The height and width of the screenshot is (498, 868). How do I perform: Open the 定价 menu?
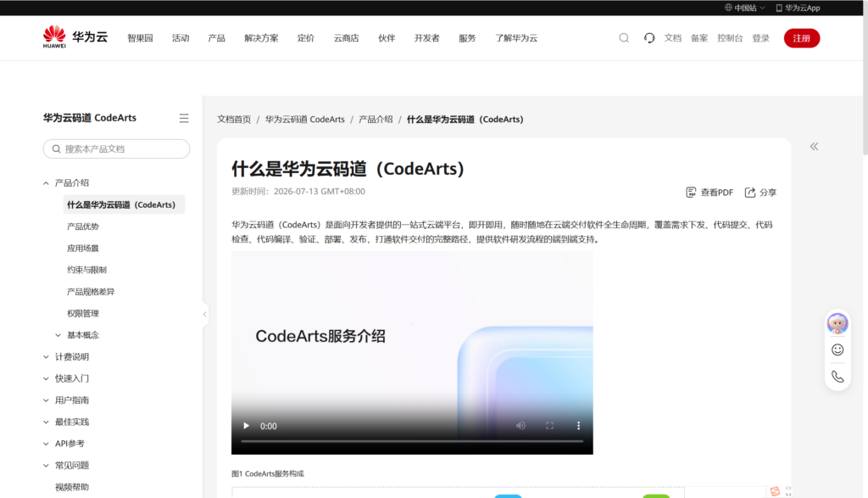[305, 38]
